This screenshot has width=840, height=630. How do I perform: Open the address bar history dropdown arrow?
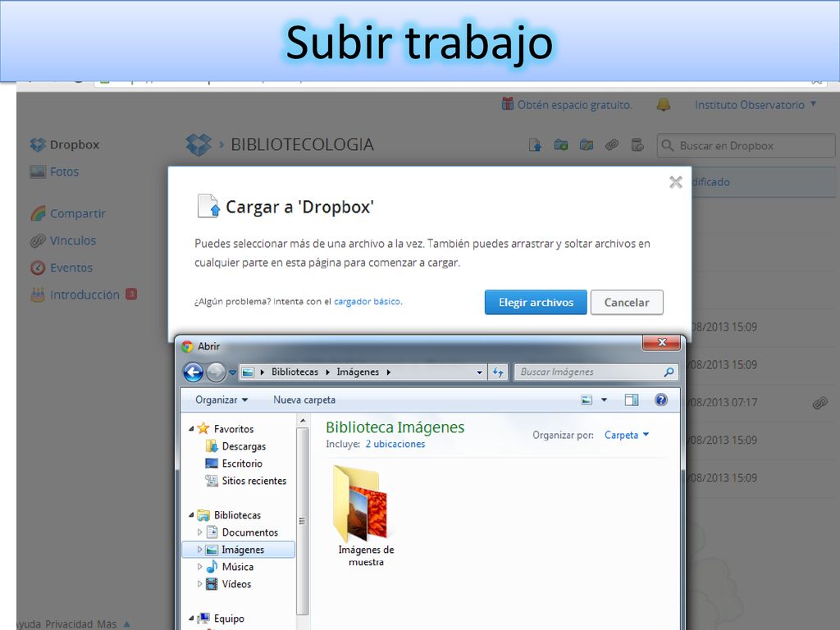coord(479,372)
